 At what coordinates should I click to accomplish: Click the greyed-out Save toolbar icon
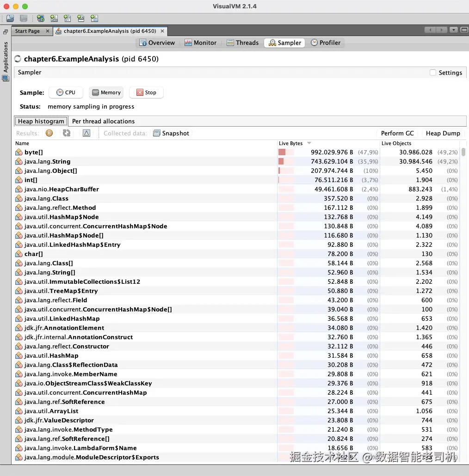[24, 18]
